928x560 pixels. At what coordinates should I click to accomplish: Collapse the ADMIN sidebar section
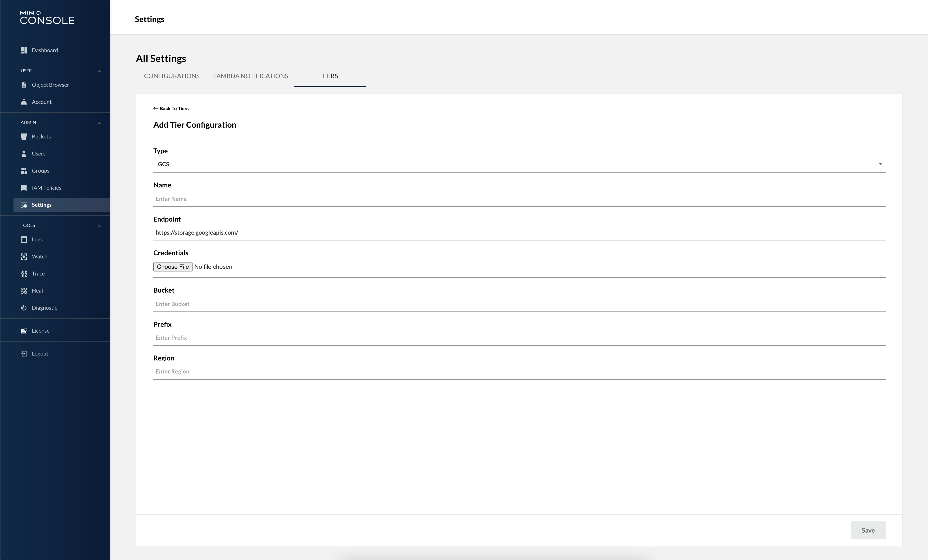click(x=99, y=123)
